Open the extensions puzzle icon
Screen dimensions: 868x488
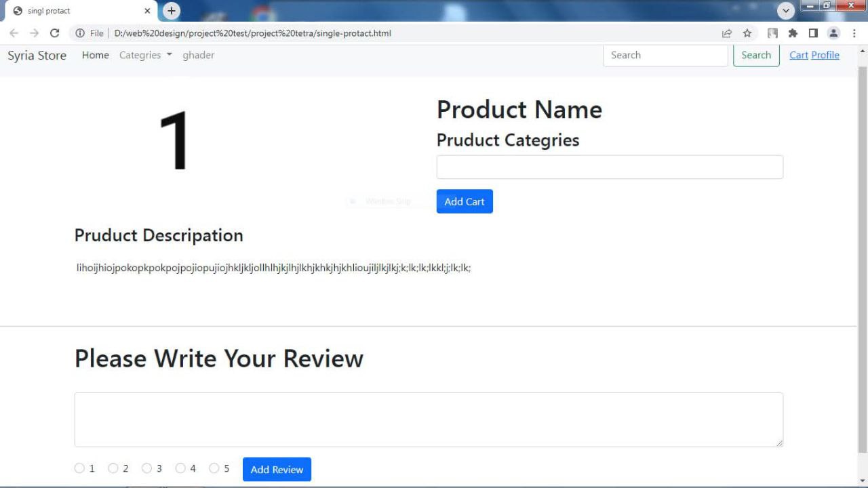pos(793,33)
